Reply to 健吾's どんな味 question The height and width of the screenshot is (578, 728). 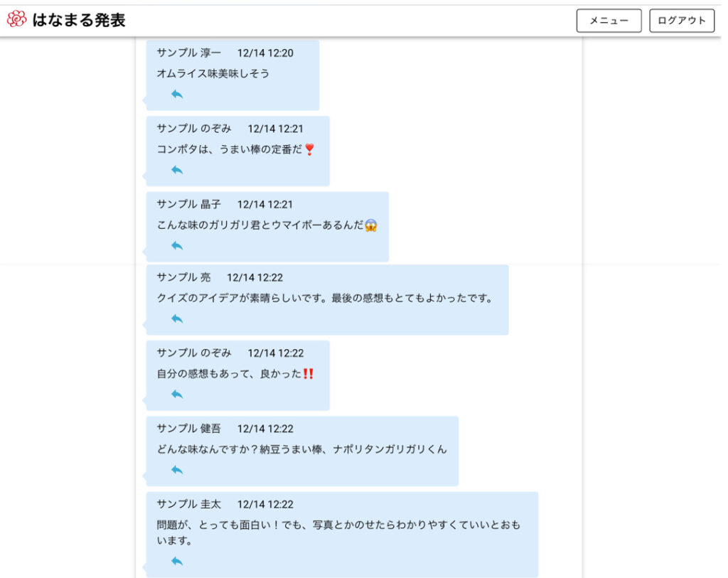[177, 469]
